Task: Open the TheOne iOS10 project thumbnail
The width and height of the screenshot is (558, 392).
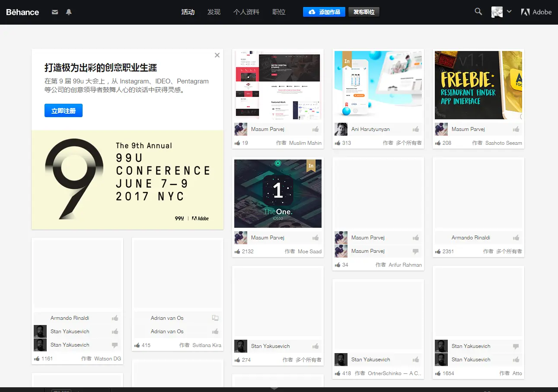Action: [278, 194]
